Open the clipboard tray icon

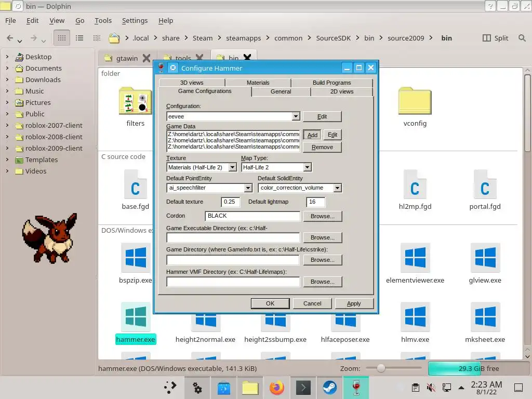(x=415, y=388)
